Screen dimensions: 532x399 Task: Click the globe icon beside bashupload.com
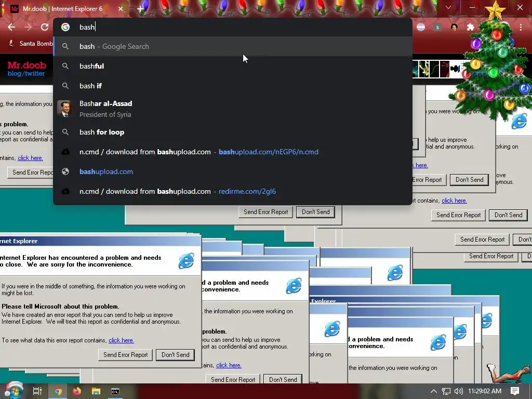[65, 171]
